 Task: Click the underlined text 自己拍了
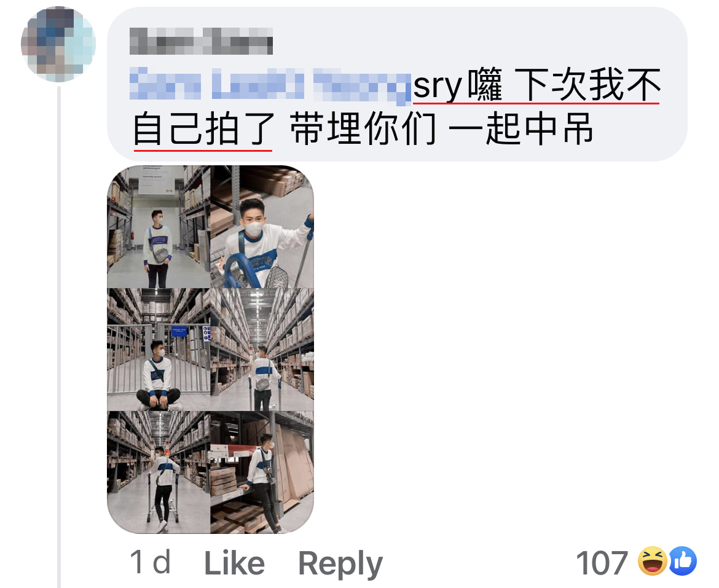(203, 129)
